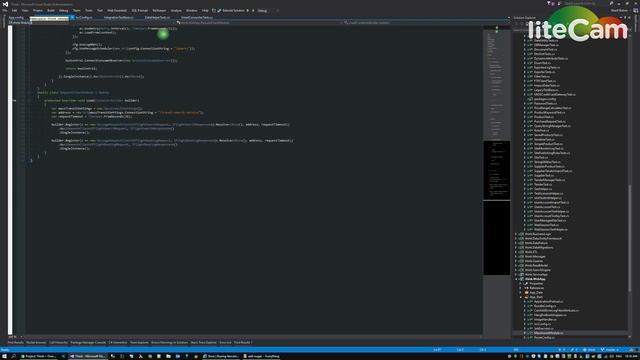Open the Stack Trace Explorer tab
Viewport: 640px width, 360px height.
point(203,342)
